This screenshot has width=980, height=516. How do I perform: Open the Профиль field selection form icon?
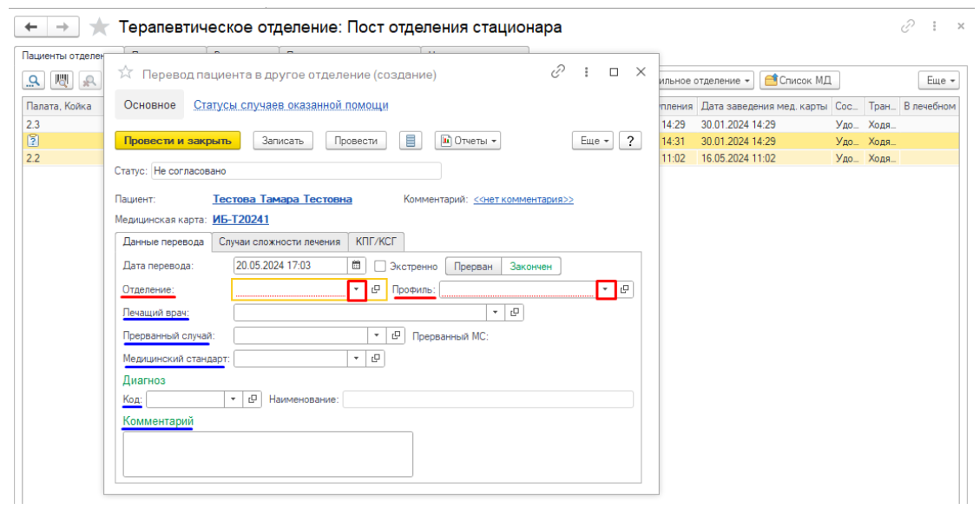pyautogui.click(x=625, y=289)
